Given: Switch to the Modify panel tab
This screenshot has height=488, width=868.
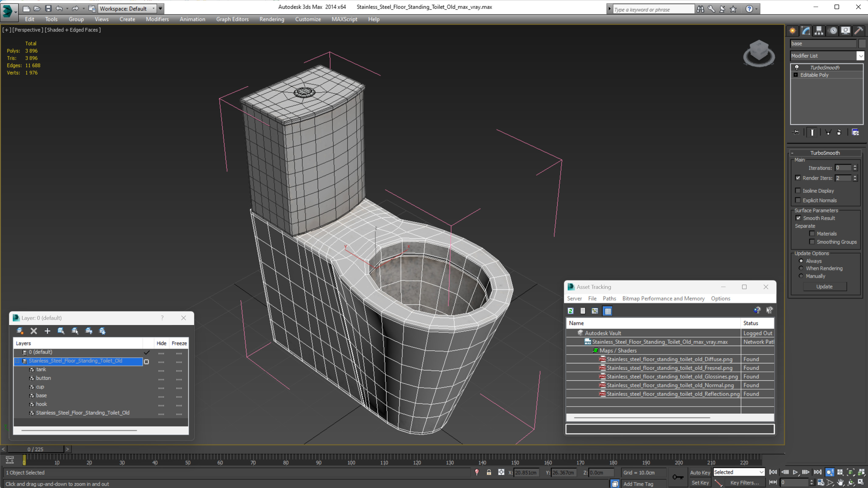Looking at the screenshot, I should tap(806, 31).
